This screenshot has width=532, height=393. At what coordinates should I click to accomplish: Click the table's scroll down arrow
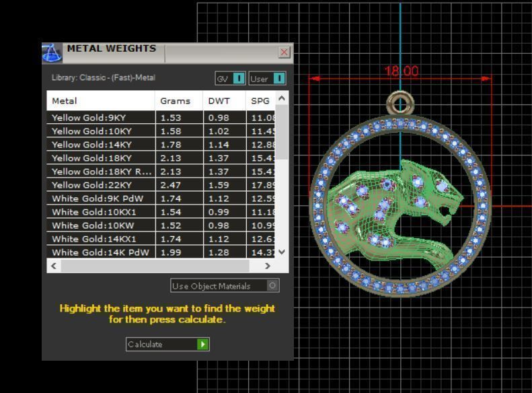[282, 252]
